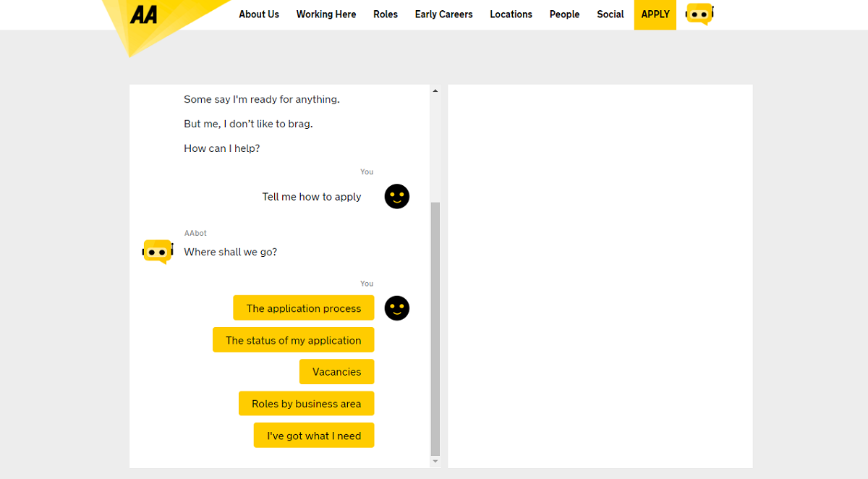
Task: Click the AA logo in the header
Action: tap(143, 14)
